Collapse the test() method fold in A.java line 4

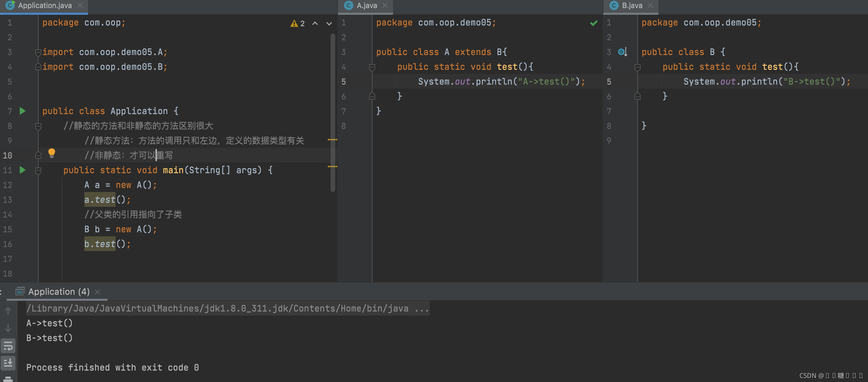click(372, 67)
